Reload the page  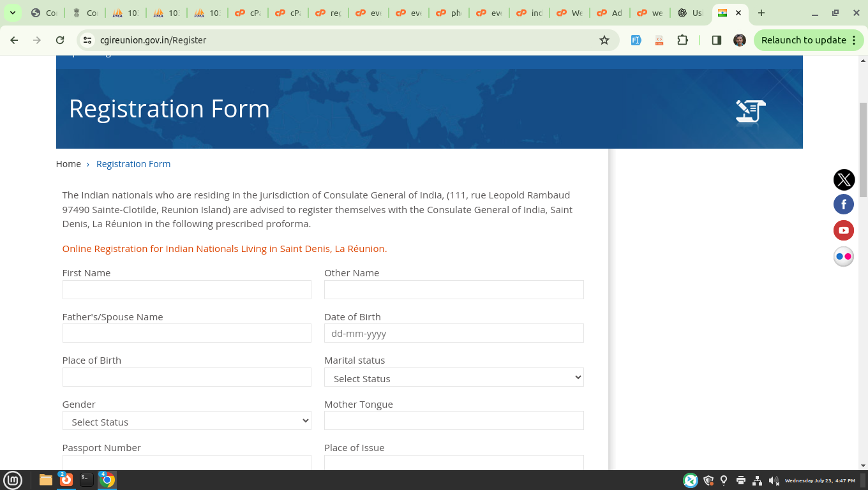click(60, 40)
